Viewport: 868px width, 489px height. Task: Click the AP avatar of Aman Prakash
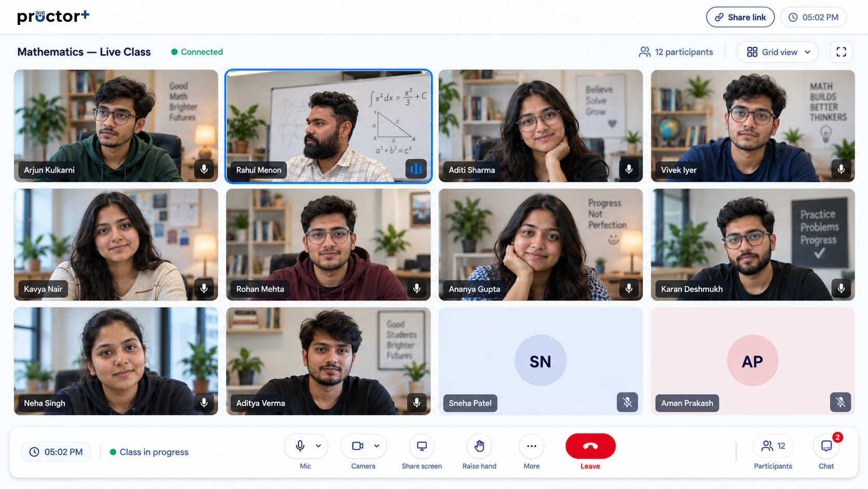(x=753, y=361)
